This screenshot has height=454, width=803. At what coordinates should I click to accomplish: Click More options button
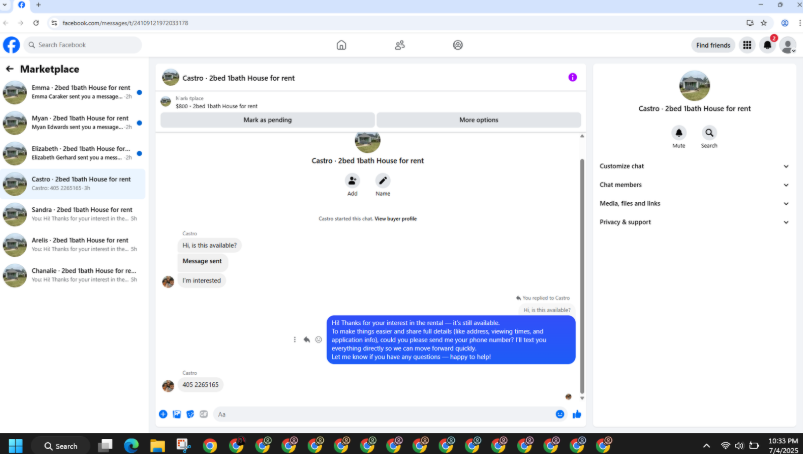(479, 120)
